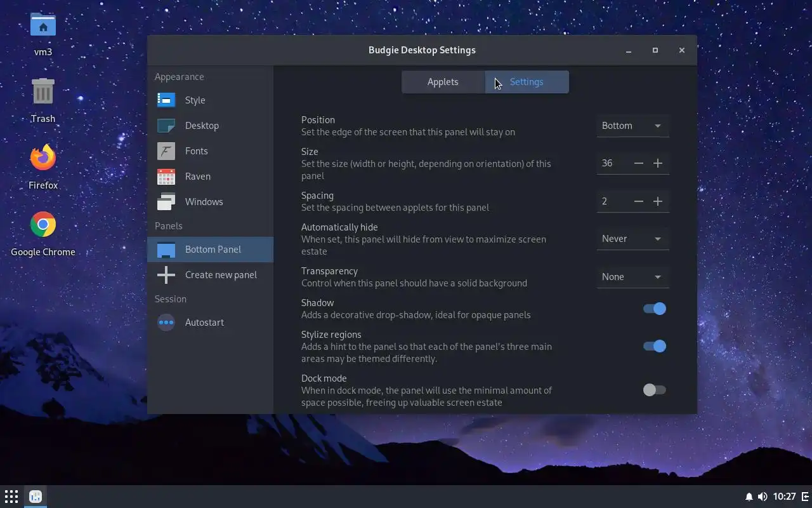The width and height of the screenshot is (812, 508).
Task: Open the Style settings icon
Action: point(166,100)
